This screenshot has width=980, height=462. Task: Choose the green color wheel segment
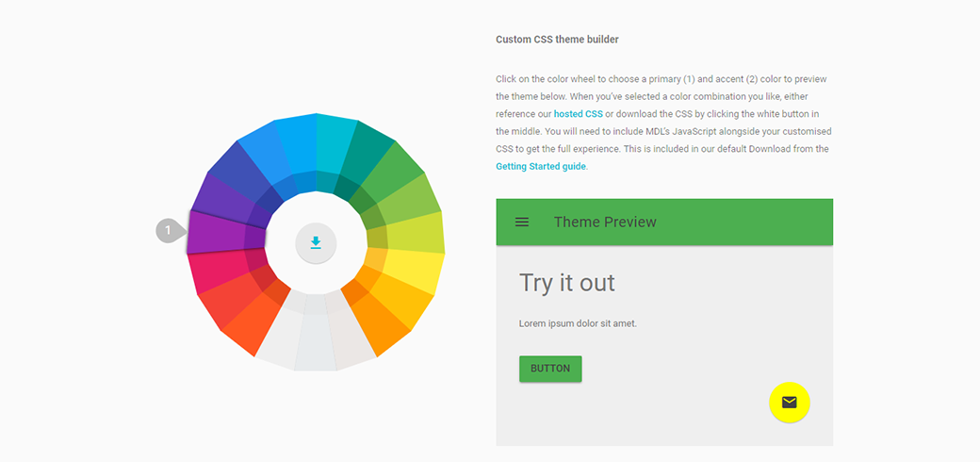point(402,173)
